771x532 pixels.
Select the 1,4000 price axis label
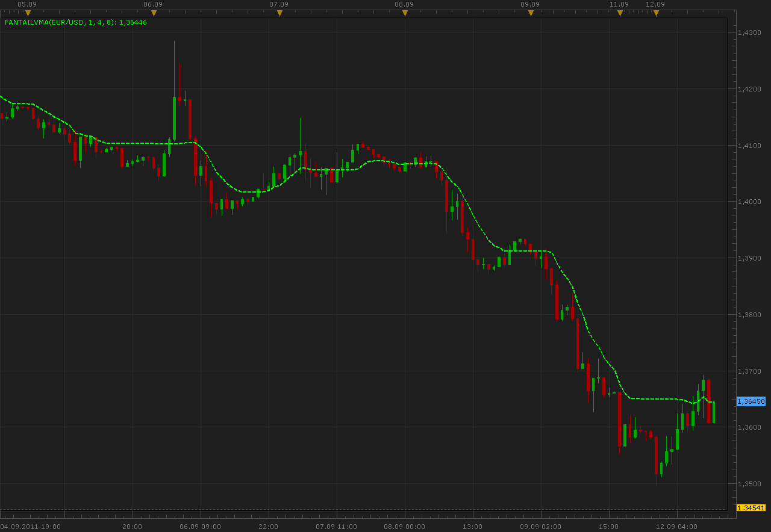[x=749, y=202]
